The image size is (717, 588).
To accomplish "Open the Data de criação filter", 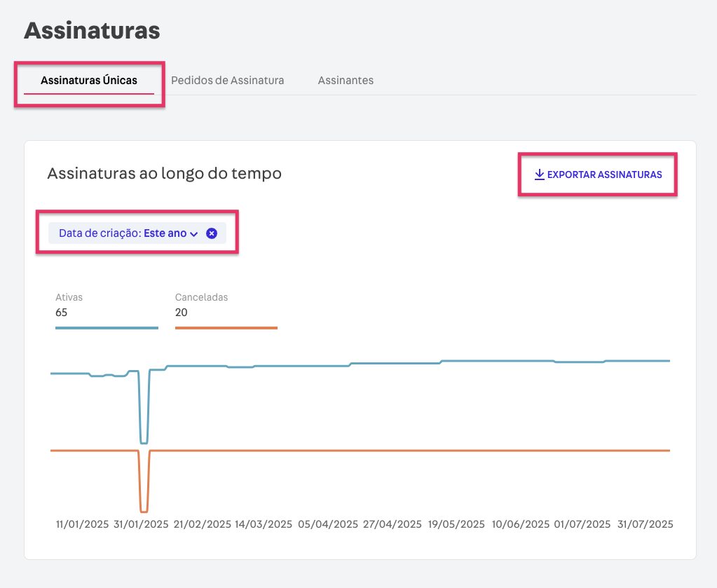I will 123,233.
